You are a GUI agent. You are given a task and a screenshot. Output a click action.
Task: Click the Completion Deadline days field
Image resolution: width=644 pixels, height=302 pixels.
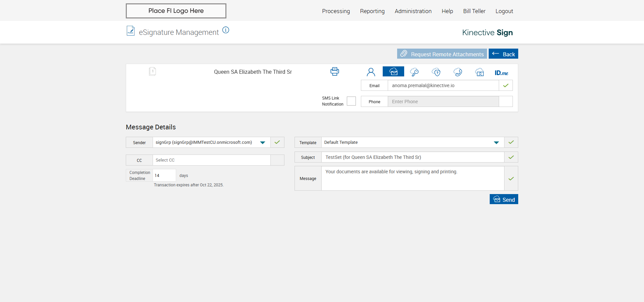[164, 175]
